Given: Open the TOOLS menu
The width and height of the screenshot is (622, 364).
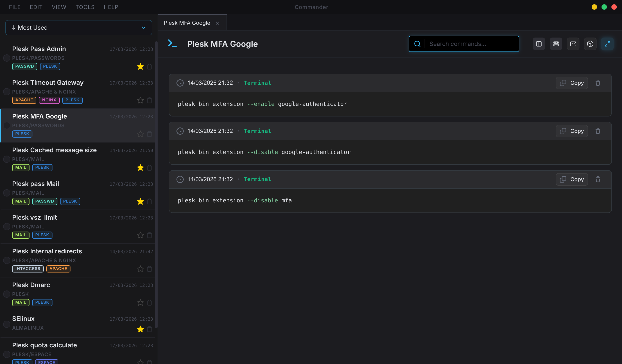Looking at the screenshot, I should tap(85, 7).
